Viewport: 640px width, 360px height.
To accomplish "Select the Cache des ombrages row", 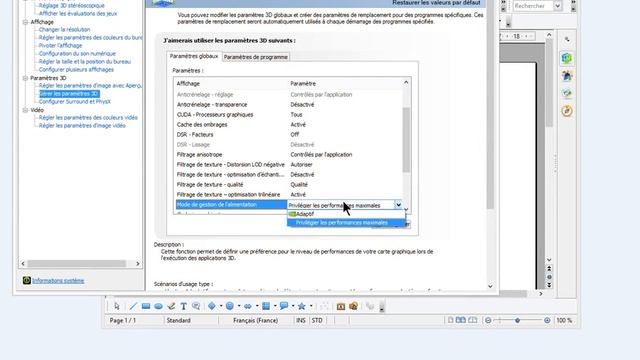I will pos(289,124).
